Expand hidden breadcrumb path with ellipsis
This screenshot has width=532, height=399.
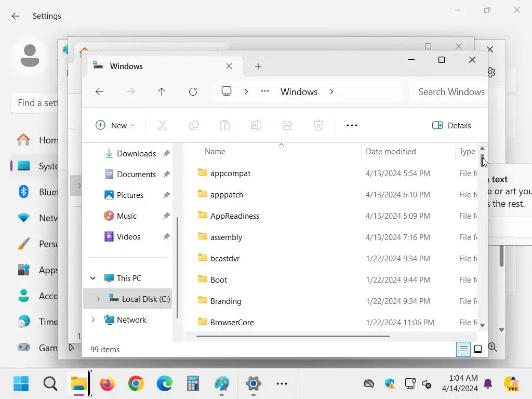click(265, 91)
